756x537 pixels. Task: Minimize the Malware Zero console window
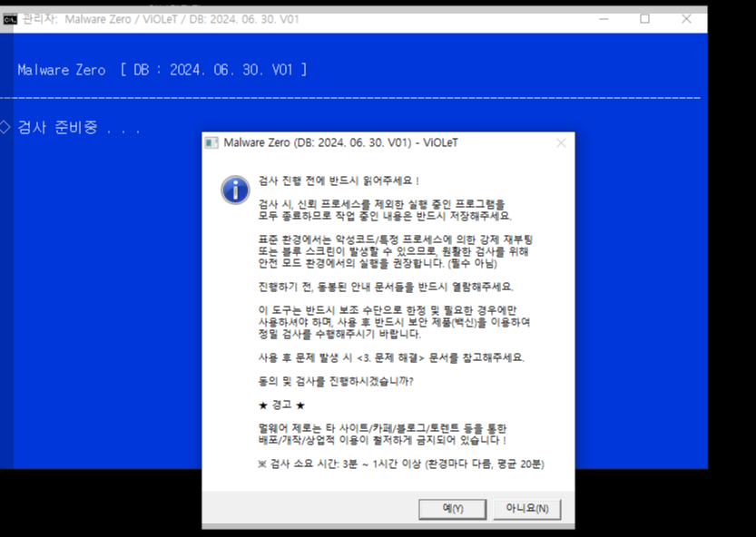pos(604,19)
